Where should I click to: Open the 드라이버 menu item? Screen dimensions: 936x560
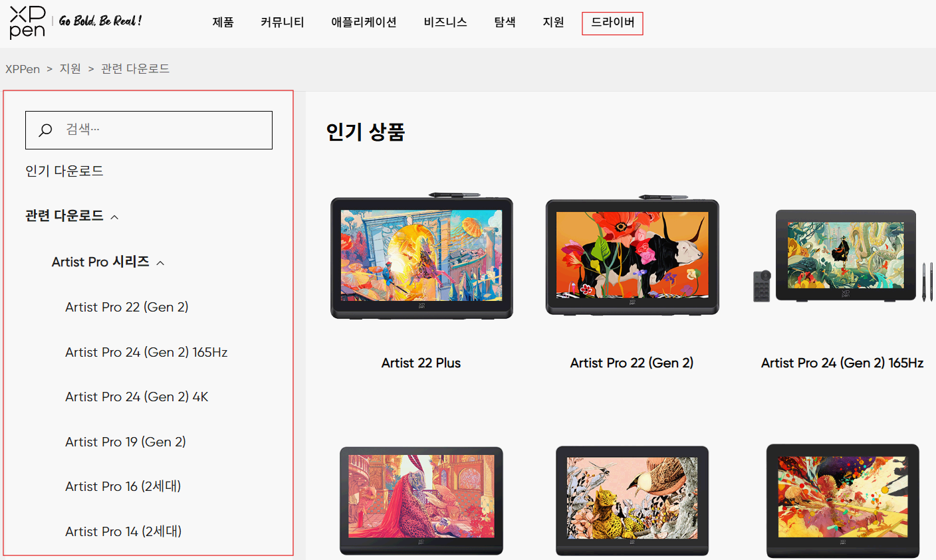(612, 23)
